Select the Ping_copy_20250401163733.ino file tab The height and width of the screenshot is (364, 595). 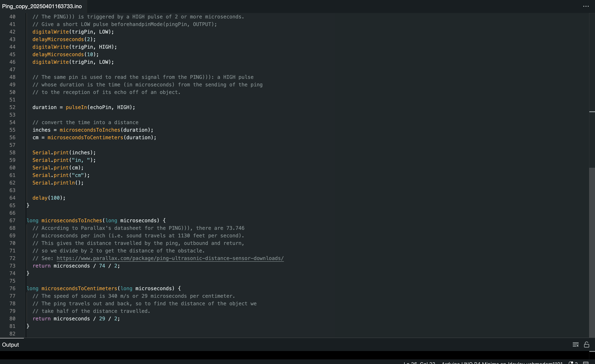point(42,6)
